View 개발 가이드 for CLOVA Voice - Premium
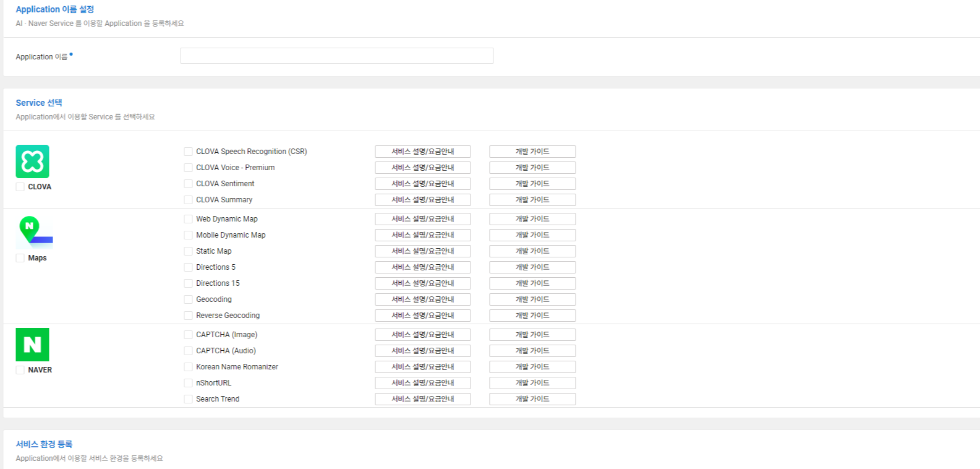The image size is (980, 469). click(x=532, y=168)
